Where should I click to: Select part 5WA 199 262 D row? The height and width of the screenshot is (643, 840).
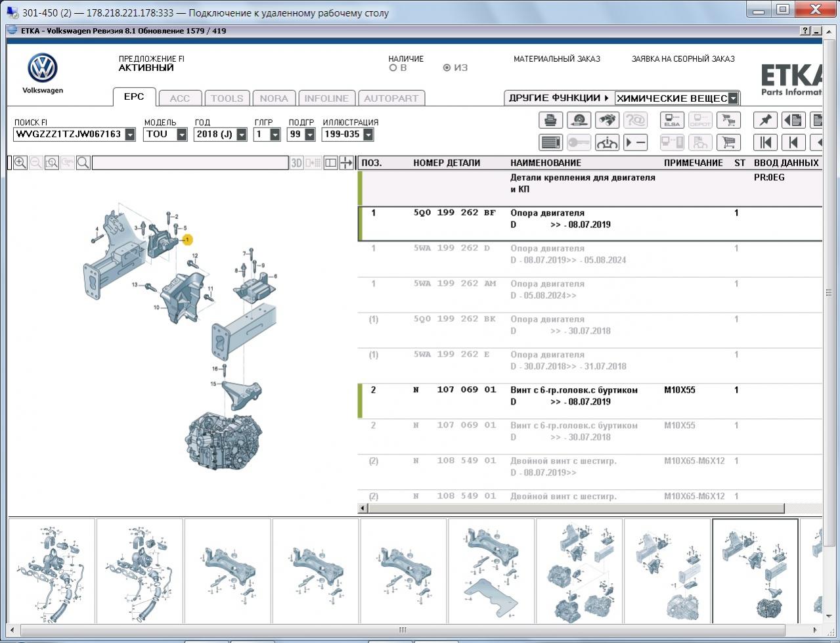[590, 259]
